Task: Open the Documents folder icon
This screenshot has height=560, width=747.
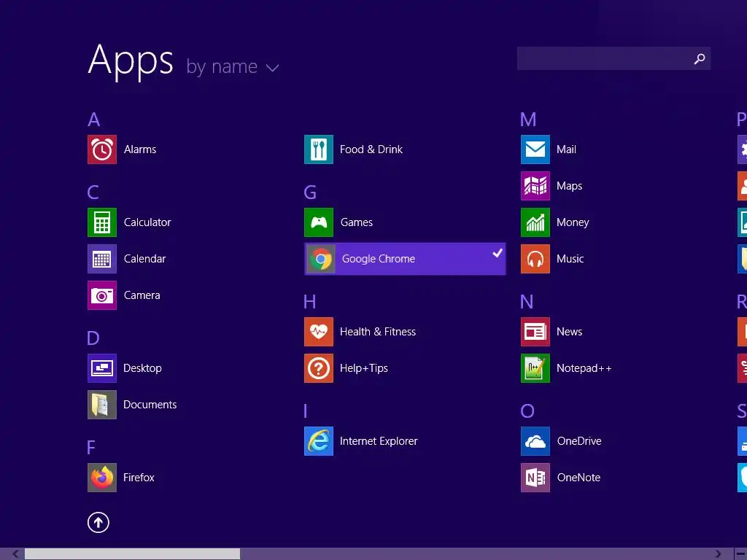Action: click(x=102, y=405)
